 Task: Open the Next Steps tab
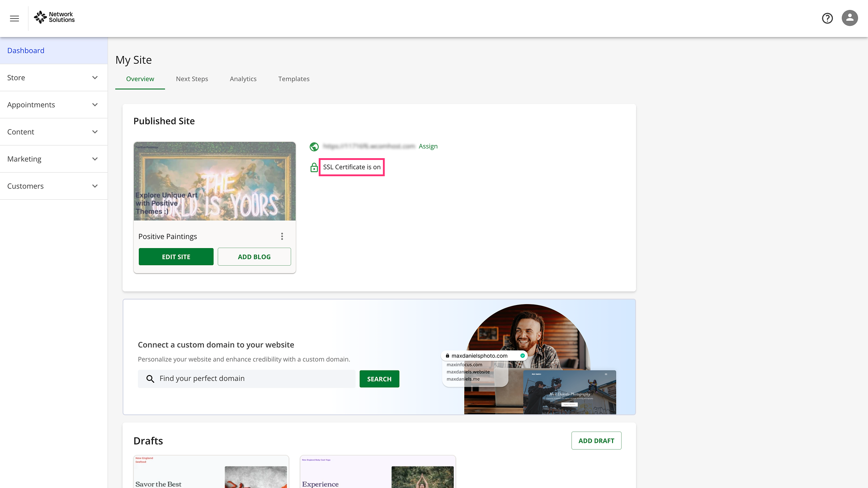point(192,79)
